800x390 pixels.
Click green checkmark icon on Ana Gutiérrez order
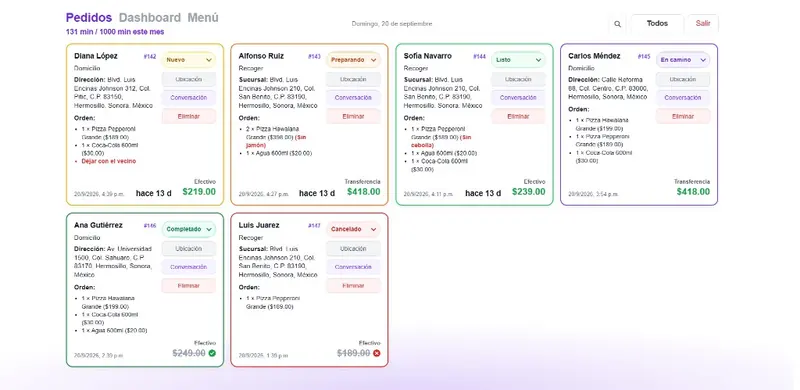click(x=212, y=353)
